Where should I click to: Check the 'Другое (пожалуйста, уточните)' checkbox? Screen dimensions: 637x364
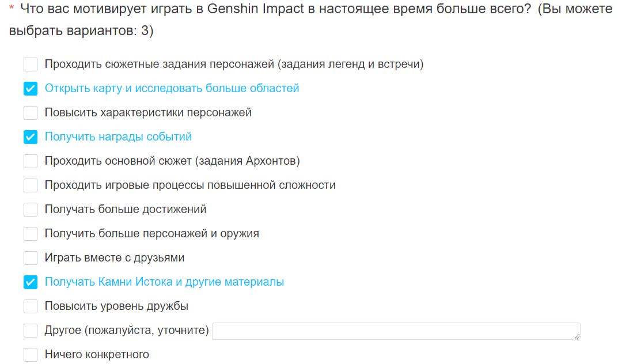31,330
